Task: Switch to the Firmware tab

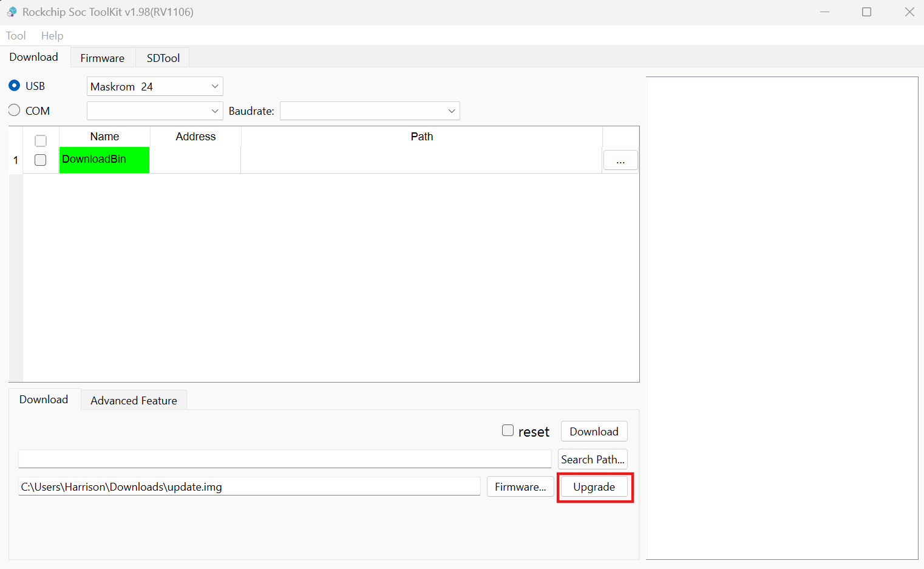Action: tap(102, 58)
